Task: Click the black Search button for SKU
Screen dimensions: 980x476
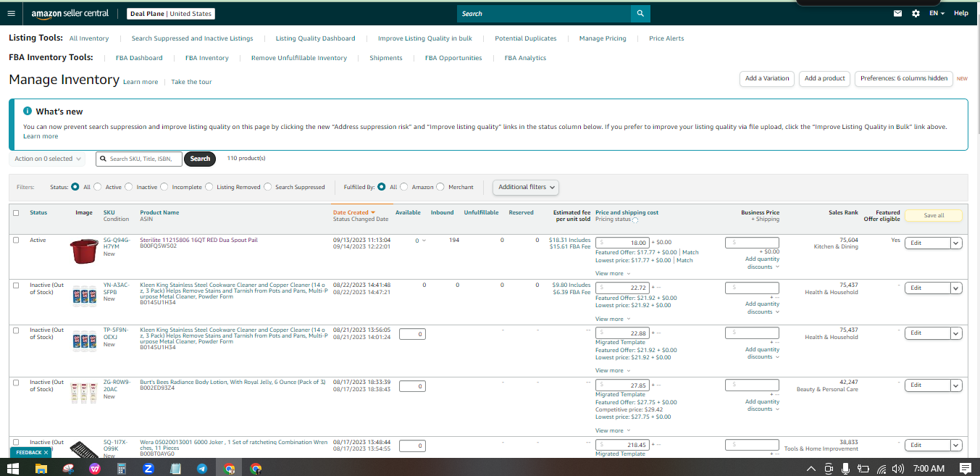Action: [200, 159]
